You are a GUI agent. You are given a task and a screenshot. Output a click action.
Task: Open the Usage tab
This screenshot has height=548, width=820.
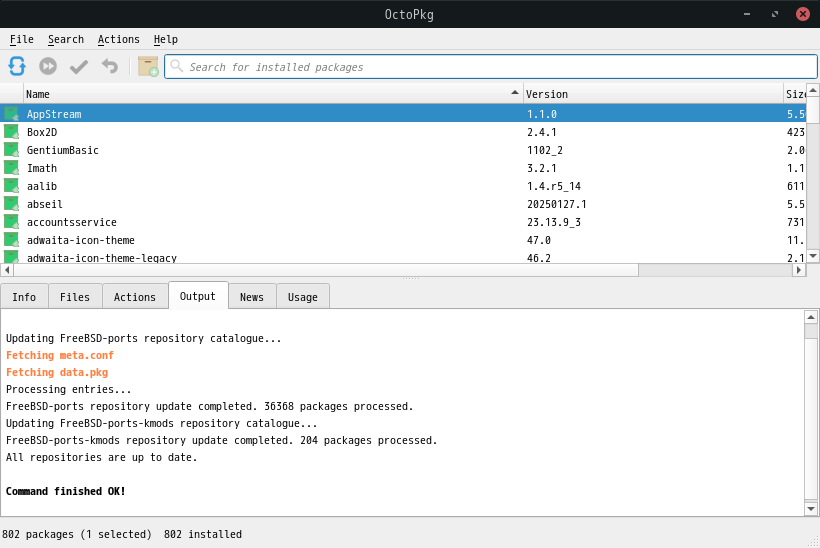302,297
